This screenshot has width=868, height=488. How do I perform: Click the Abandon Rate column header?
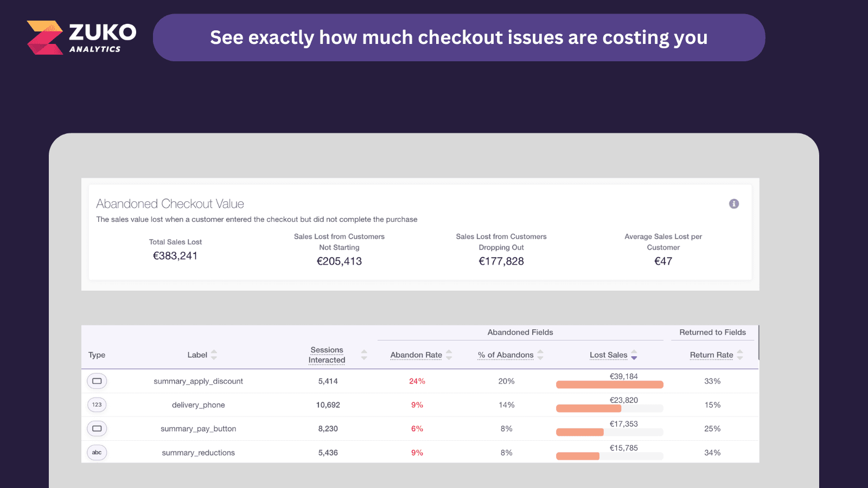click(x=416, y=355)
